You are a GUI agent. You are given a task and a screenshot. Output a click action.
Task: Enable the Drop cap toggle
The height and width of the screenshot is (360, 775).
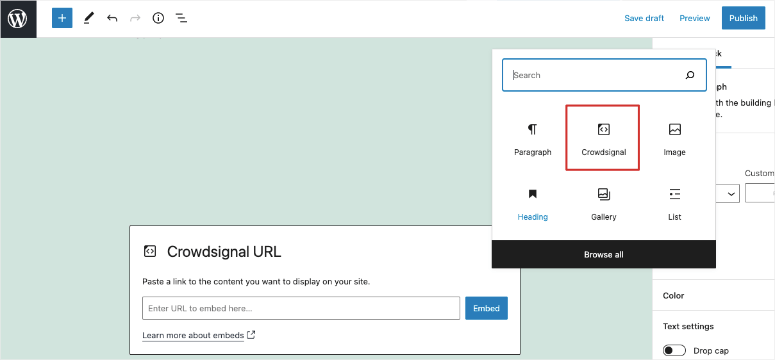point(674,351)
